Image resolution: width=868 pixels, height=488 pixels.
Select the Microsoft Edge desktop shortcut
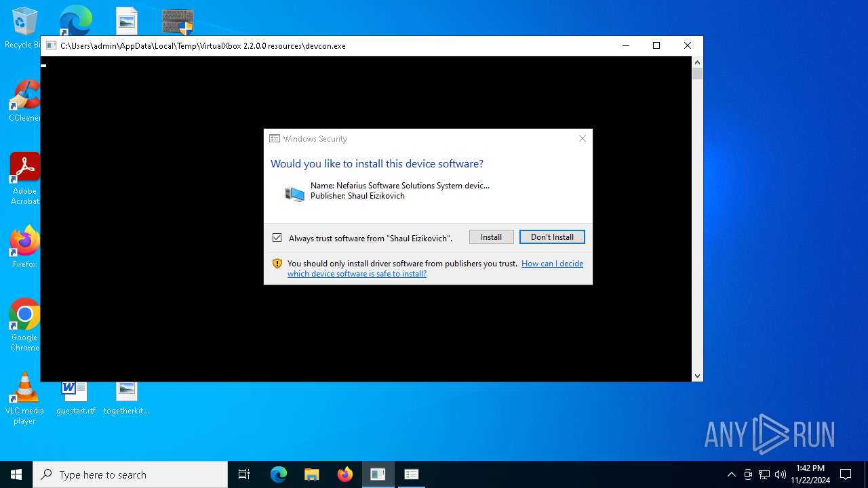75,20
